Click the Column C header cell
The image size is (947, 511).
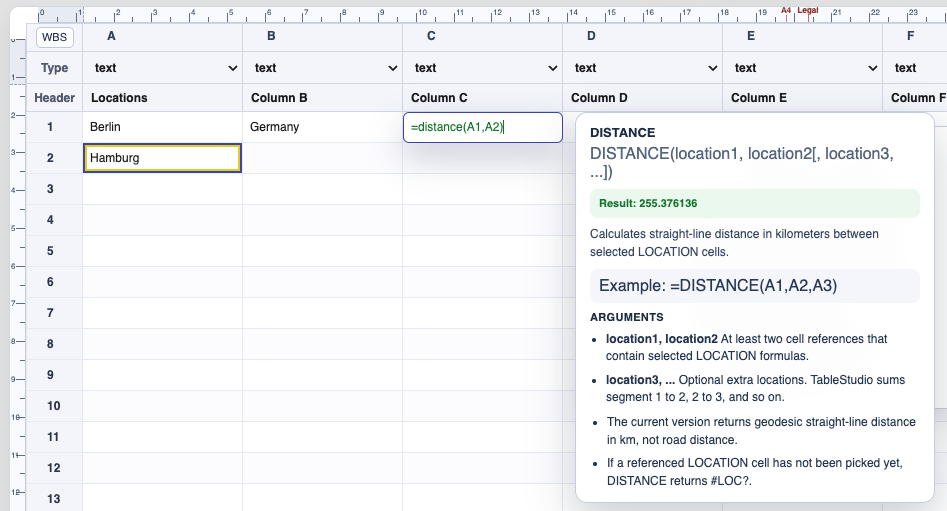click(x=483, y=98)
